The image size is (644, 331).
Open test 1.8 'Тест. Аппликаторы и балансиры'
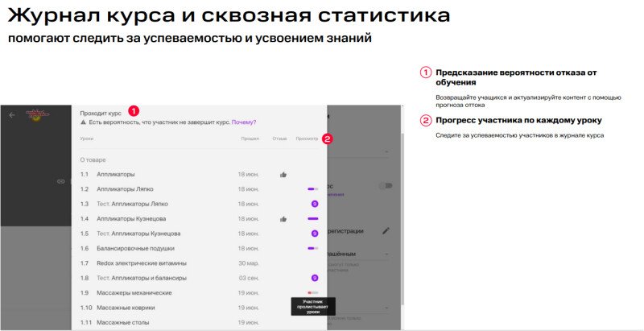tap(142, 278)
